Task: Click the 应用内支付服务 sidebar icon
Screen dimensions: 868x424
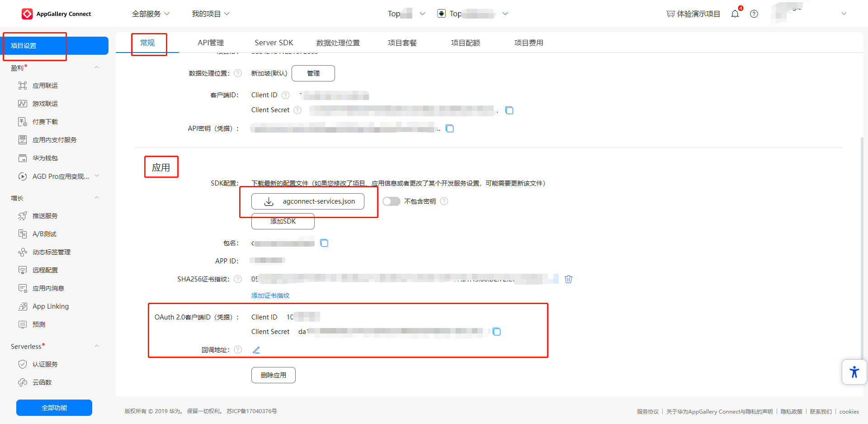Action: click(x=23, y=140)
